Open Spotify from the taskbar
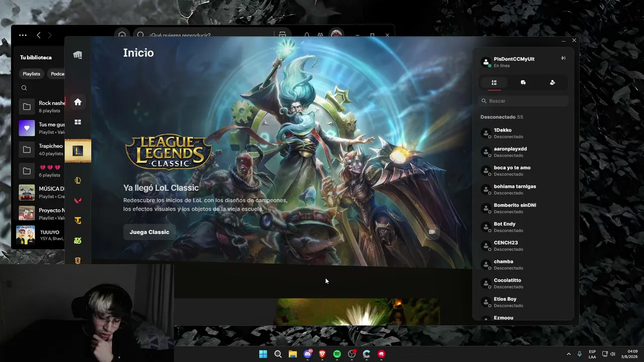 [x=337, y=354]
